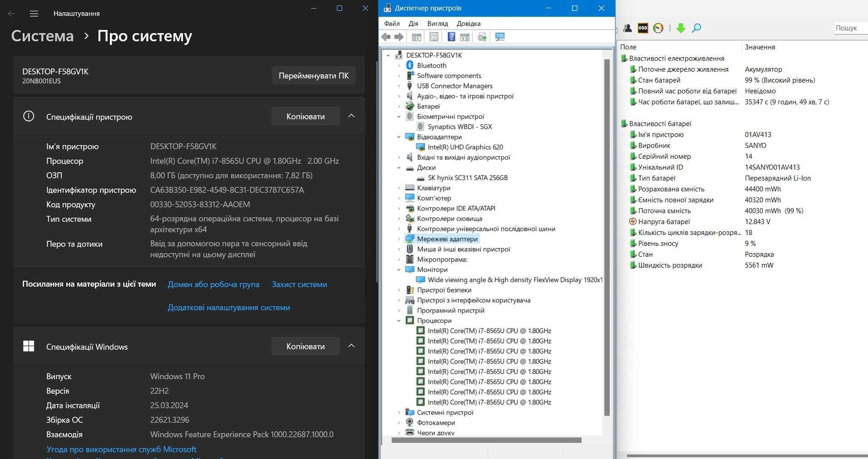Click the magnifier search icon
The width and height of the screenshot is (868, 459).
coord(696,28)
